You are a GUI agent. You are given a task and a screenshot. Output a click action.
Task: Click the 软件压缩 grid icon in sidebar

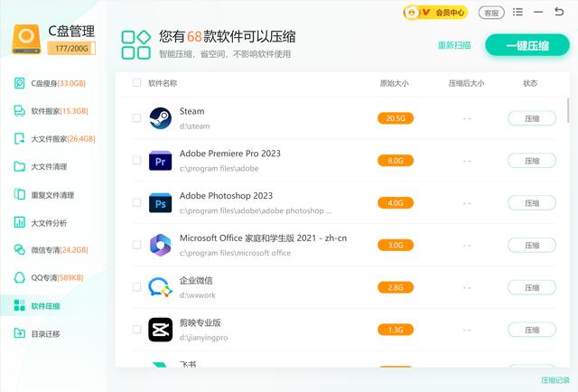19,305
